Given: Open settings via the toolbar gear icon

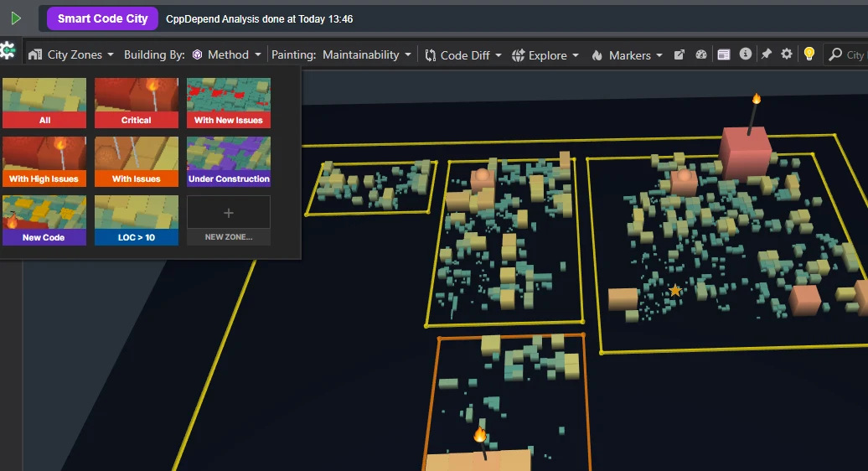Looking at the screenshot, I should (x=787, y=54).
